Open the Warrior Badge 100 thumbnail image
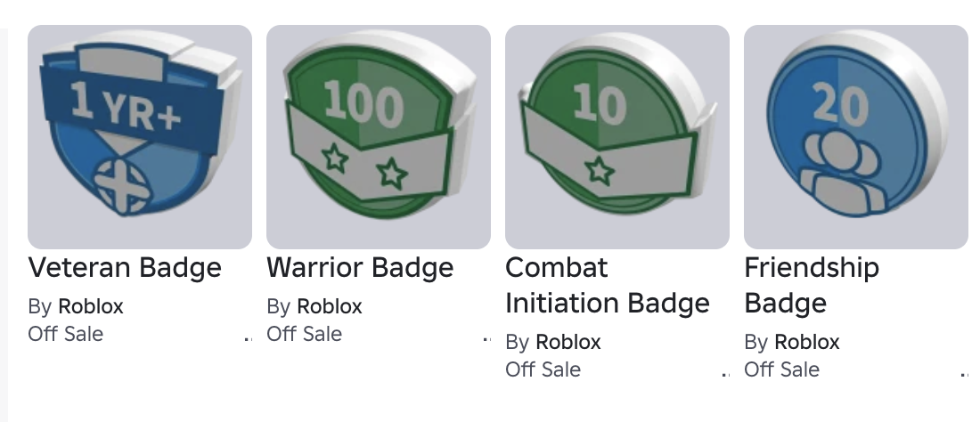Image resolution: width=980 pixels, height=422 pixels. 379,137
